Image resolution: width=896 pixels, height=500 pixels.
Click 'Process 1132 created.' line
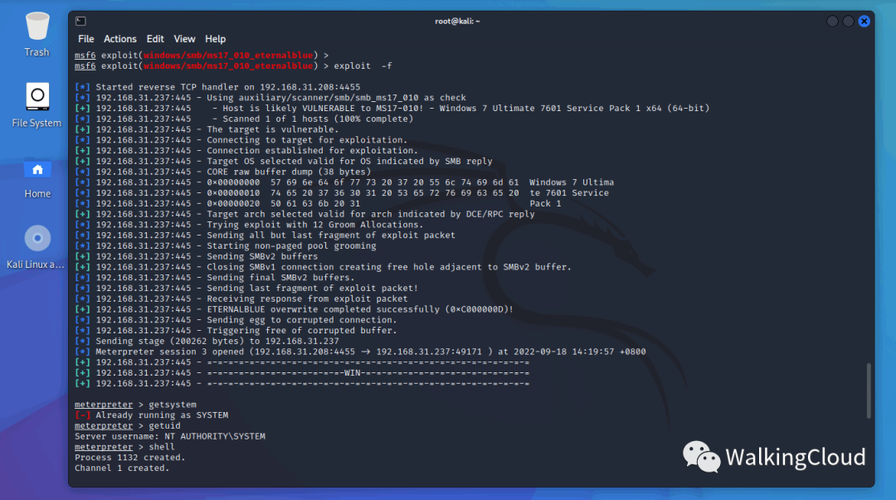[130, 457]
